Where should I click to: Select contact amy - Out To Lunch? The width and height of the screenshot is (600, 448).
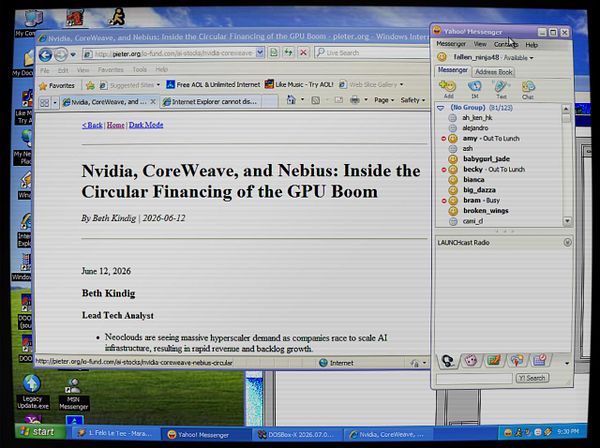[491, 138]
